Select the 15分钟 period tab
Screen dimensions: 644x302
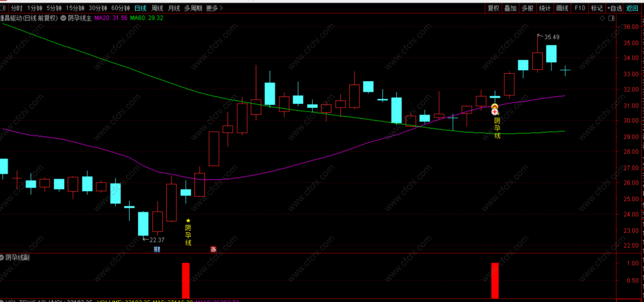coord(75,8)
